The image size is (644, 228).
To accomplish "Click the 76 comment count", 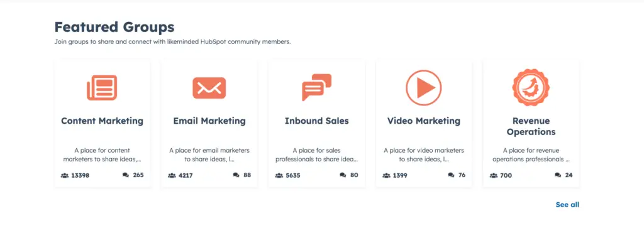I will (x=462, y=175).
